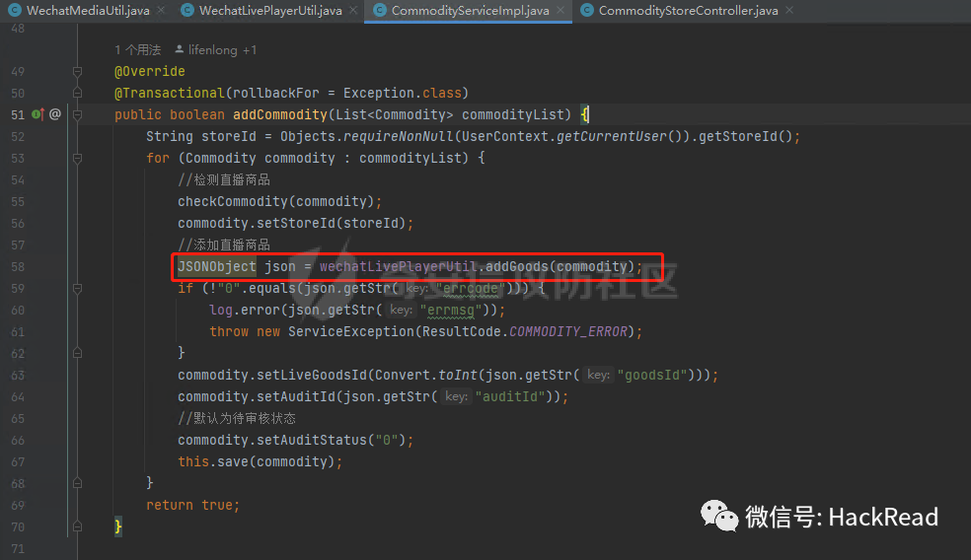The image size is (971, 560).
Task: Click the comment //检测直播商品
Action: pyautogui.click(x=224, y=179)
